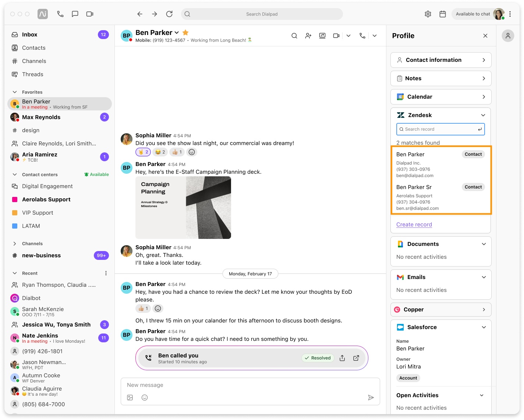The width and height of the screenshot is (524, 420).
Task: Close the Profile panel
Action: pyautogui.click(x=485, y=36)
